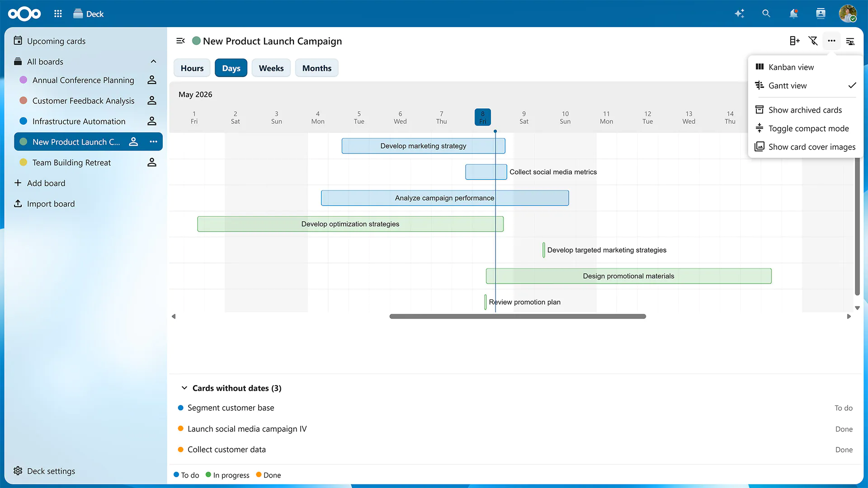Viewport: 868px width, 488px height.
Task: Open the notifications bell
Action: [x=793, y=14]
